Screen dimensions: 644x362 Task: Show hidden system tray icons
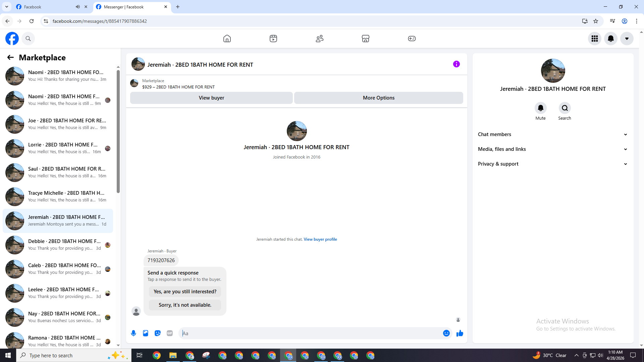(x=576, y=355)
